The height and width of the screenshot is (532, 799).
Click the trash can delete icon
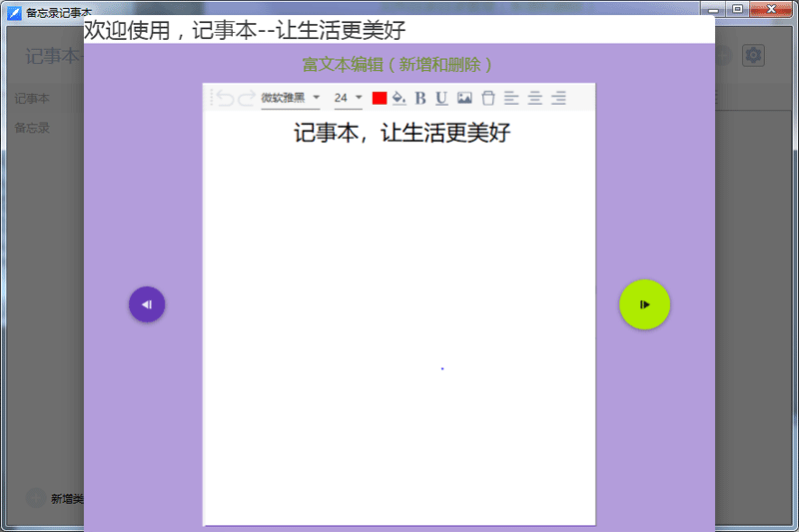coord(488,98)
